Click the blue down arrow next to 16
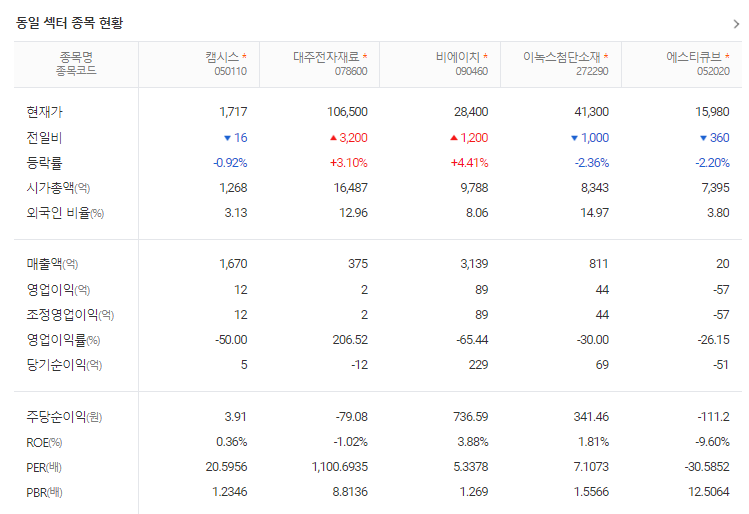The height and width of the screenshot is (514, 749). (227, 138)
